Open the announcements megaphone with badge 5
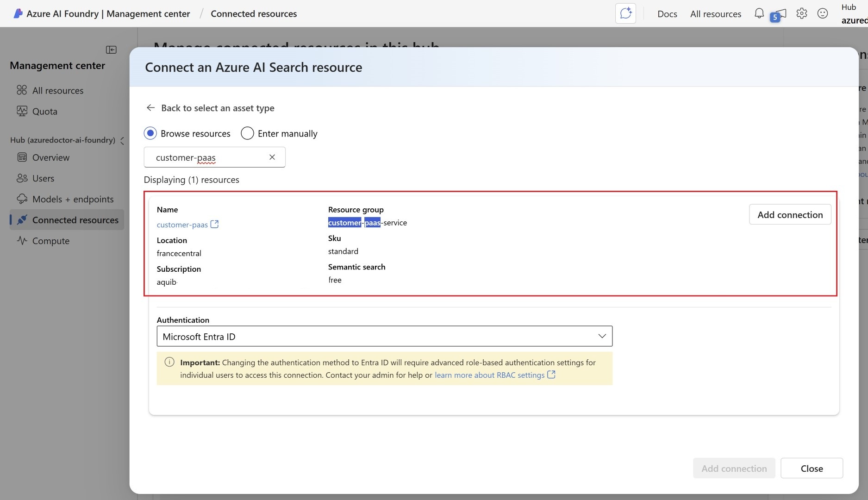This screenshot has height=500, width=868. [778, 15]
